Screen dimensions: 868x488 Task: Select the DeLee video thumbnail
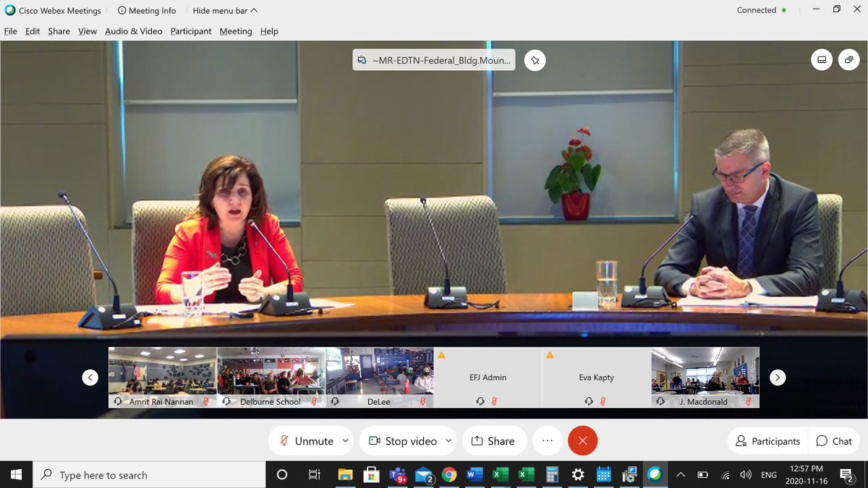[x=380, y=377]
